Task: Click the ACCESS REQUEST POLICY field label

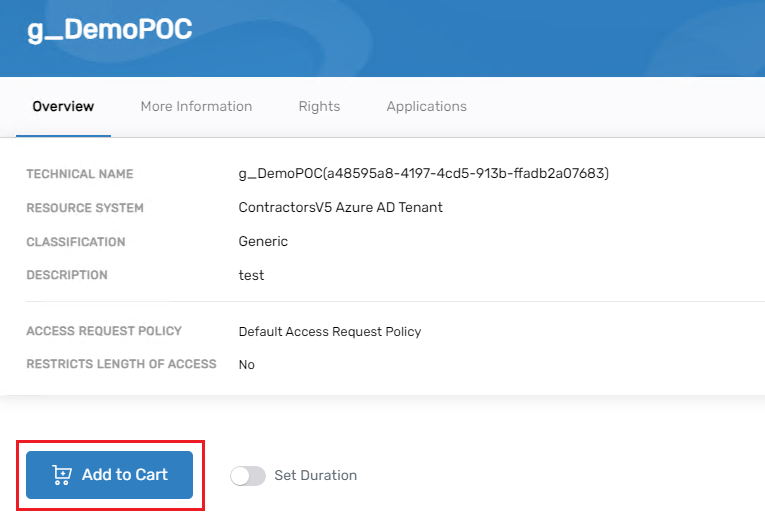Action: tap(104, 331)
